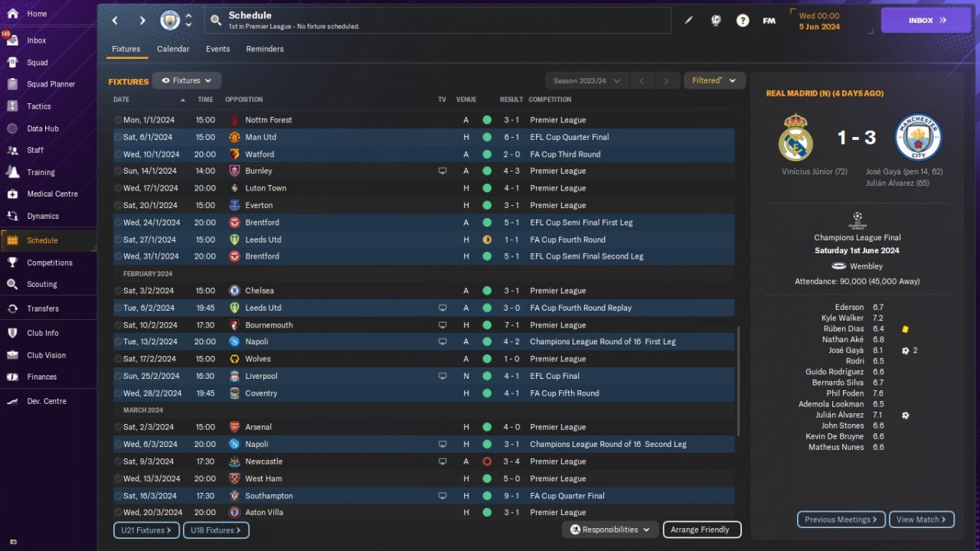Viewport: 980px width, 551px height.
Task: Go forward with the right arrow
Action: (x=142, y=21)
